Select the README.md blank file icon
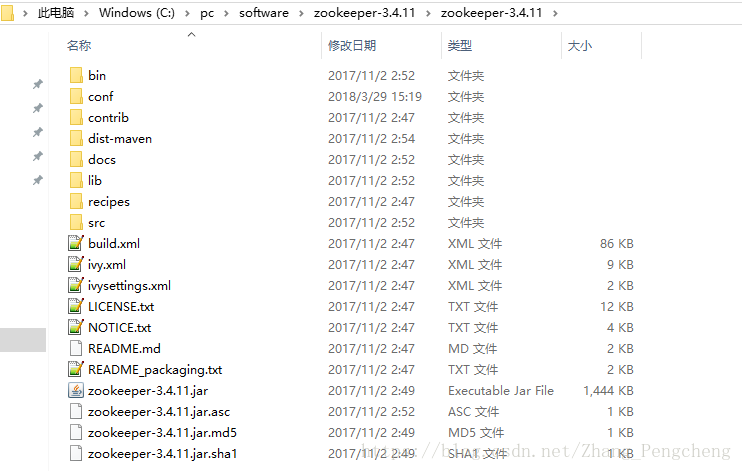 (76, 348)
